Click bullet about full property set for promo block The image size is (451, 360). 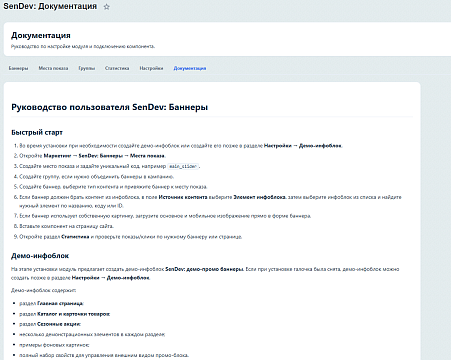point(104,355)
